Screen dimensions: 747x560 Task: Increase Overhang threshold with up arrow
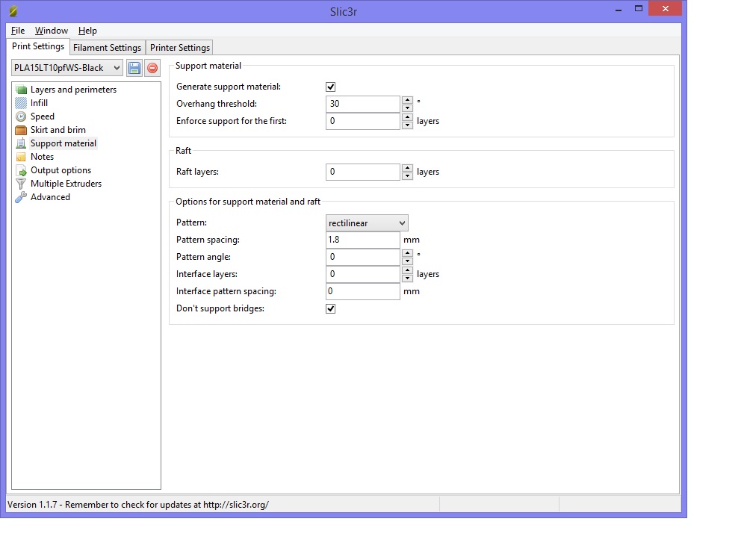click(x=407, y=100)
